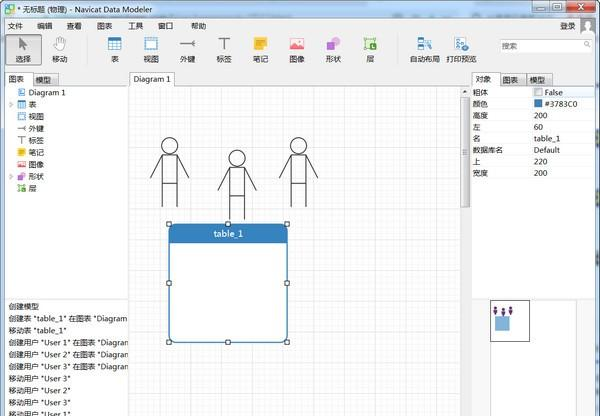Open the 工具 menu
The width and height of the screenshot is (600, 416).
[135, 26]
